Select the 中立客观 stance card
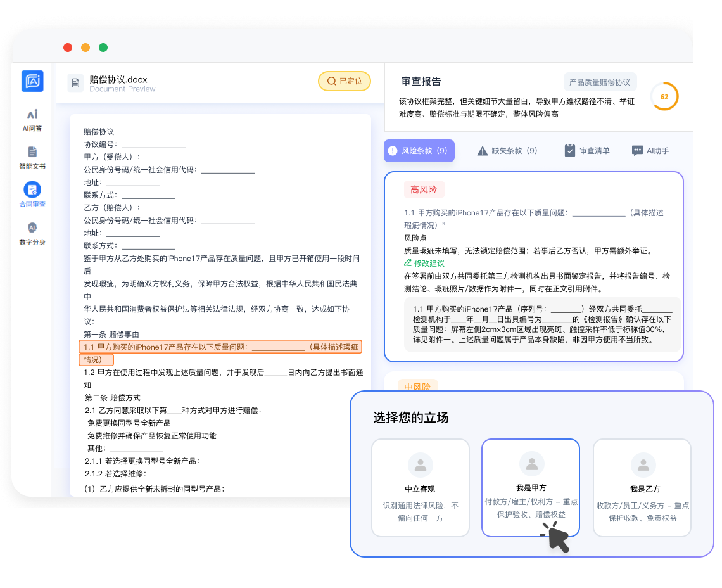This screenshot has height=588, width=722. pos(420,488)
